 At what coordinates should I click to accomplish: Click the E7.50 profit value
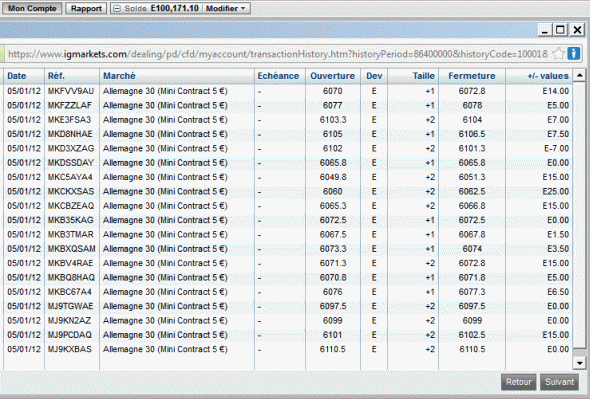click(558, 134)
